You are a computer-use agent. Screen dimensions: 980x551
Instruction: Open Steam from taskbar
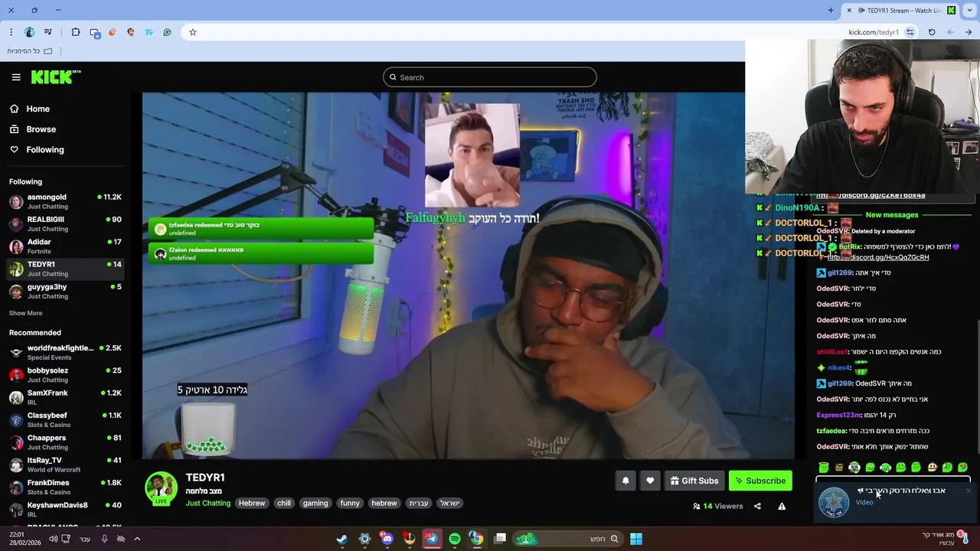342,539
